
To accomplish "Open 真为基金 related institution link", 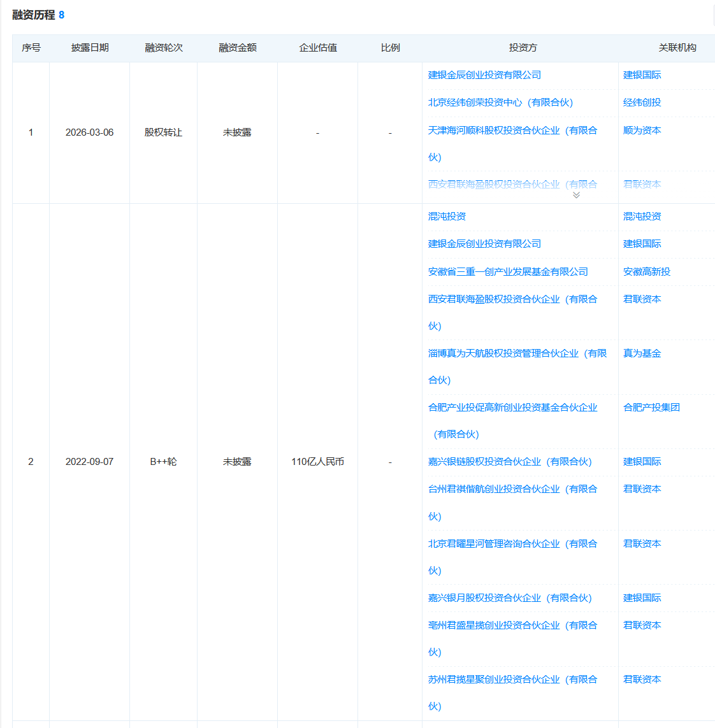I will point(640,353).
